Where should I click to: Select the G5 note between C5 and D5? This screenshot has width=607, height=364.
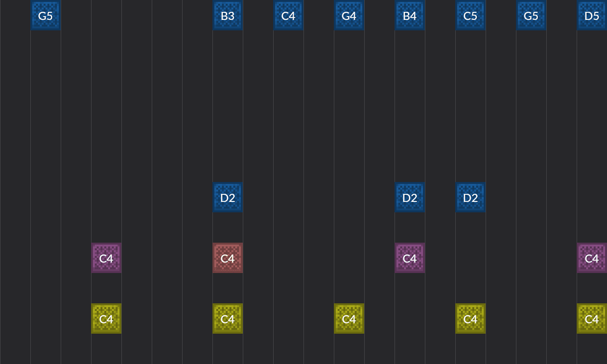[531, 16]
